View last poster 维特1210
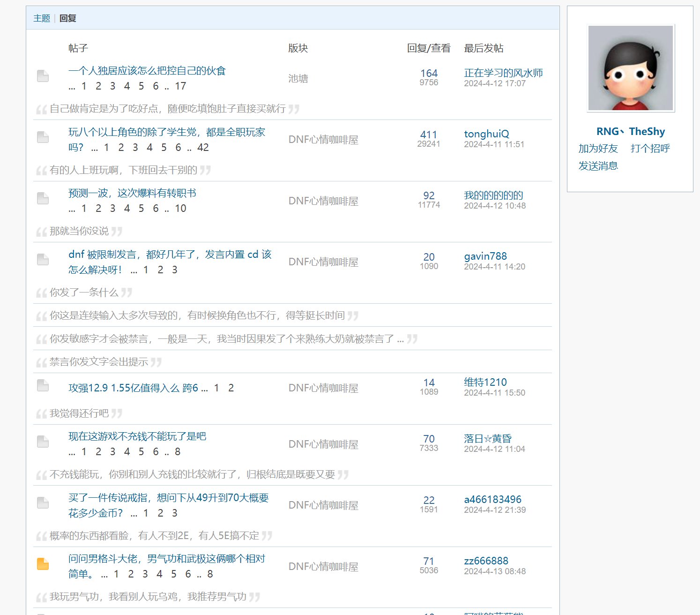This screenshot has width=700, height=615. (x=485, y=382)
